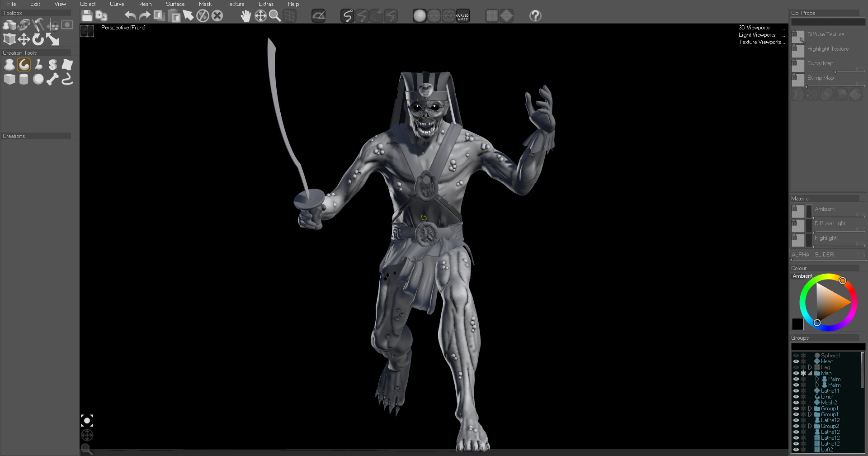Open the Mesh menu
This screenshot has height=456, width=868.
click(x=145, y=4)
